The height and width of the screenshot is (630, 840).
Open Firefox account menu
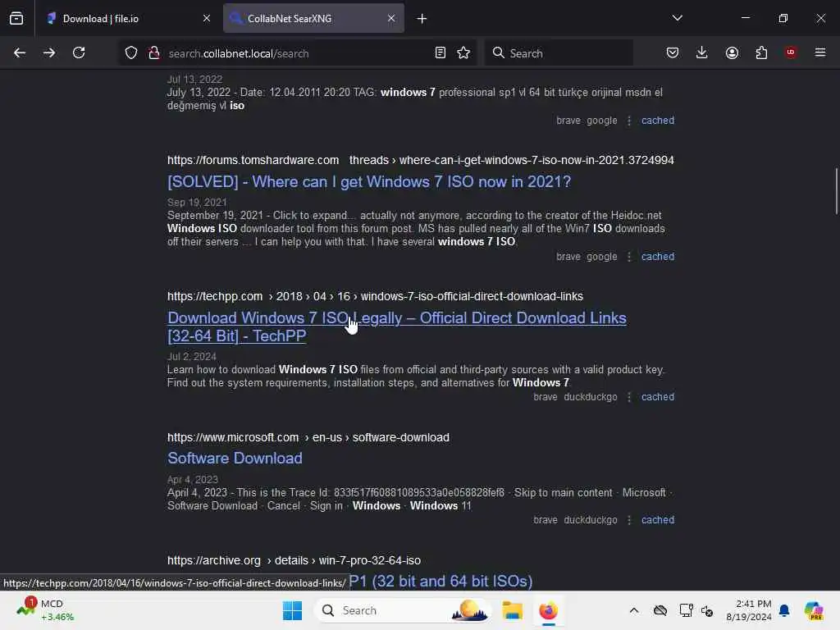(x=732, y=52)
